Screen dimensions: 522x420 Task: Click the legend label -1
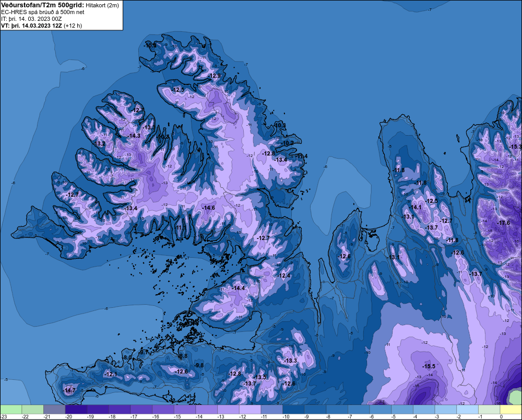(481, 417)
